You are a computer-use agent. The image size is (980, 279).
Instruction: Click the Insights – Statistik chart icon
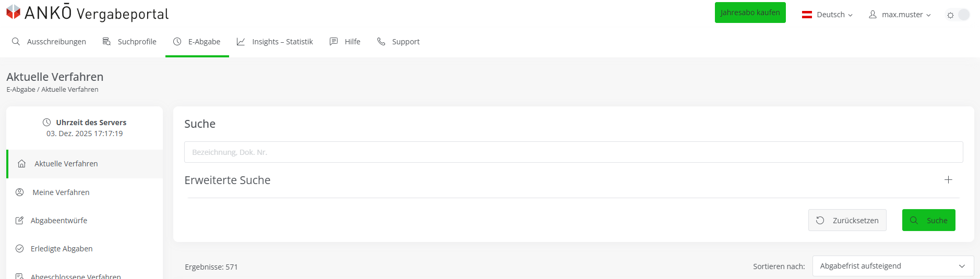241,41
